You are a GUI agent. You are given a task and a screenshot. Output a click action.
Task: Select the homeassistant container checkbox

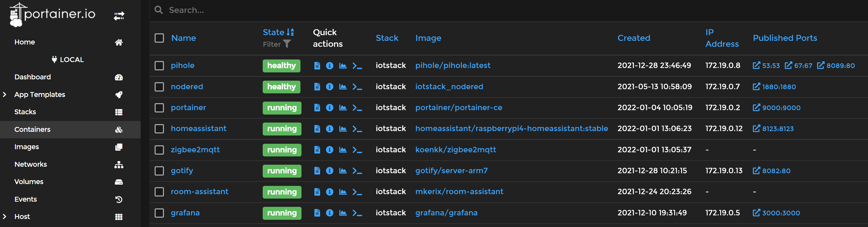159,129
